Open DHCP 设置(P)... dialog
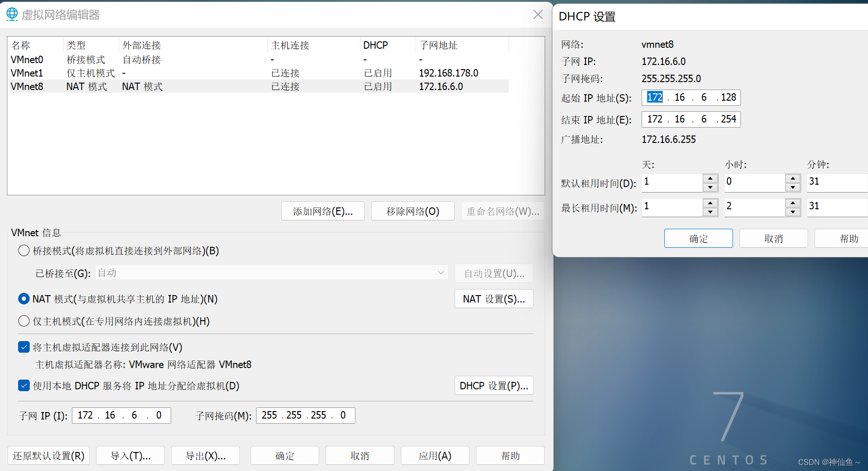Screen dimensions: 868x471 point(494,386)
